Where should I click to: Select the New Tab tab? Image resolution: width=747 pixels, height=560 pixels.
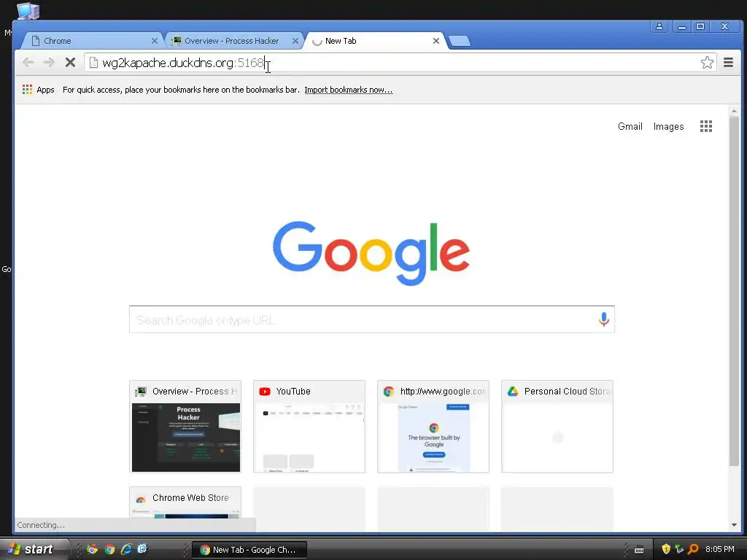click(374, 41)
